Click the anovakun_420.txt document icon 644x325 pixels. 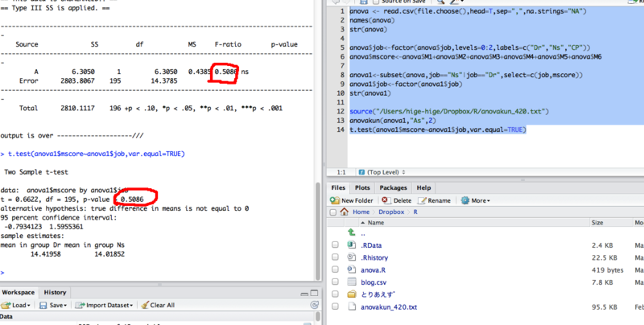(351, 306)
